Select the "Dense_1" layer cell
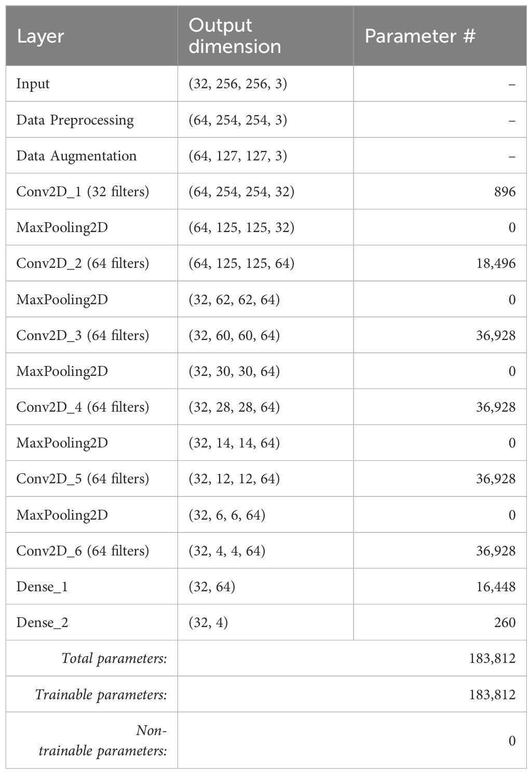 [x=42, y=587]
